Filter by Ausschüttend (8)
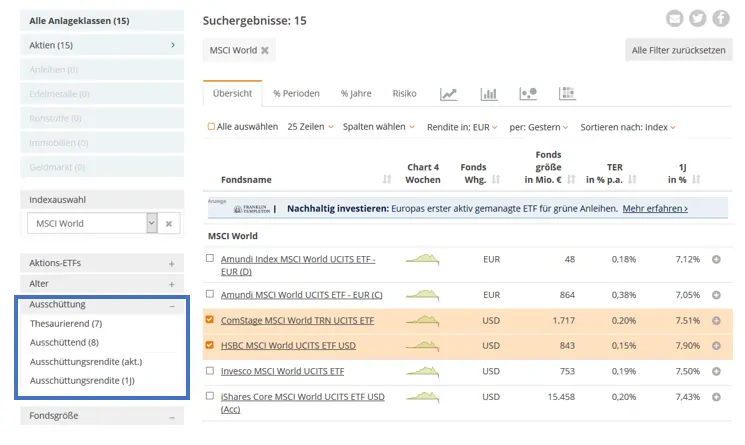Screen dimensions: 745x445 (64, 342)
